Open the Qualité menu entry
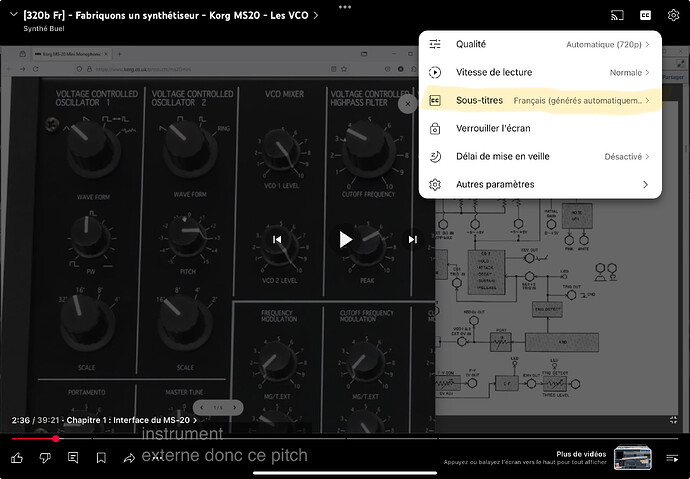Screen dimensions: 690x479 coord(540,44)
